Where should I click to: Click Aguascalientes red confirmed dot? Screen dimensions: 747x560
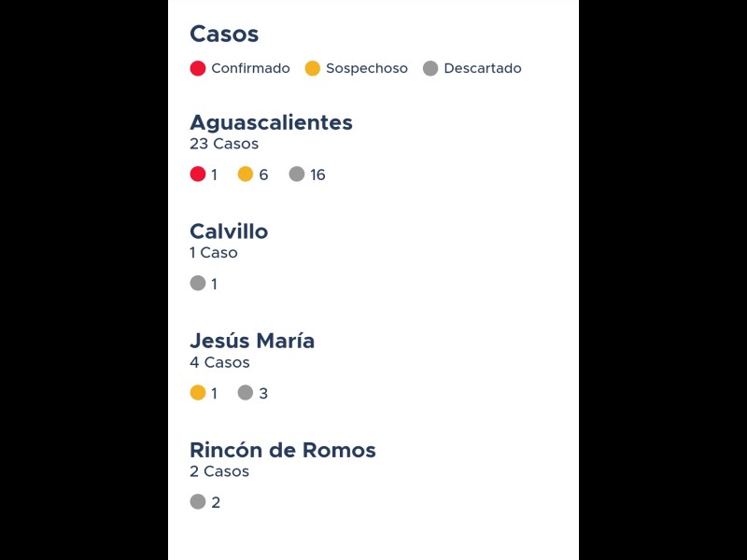pyautogui.click(x=198, y=174)
